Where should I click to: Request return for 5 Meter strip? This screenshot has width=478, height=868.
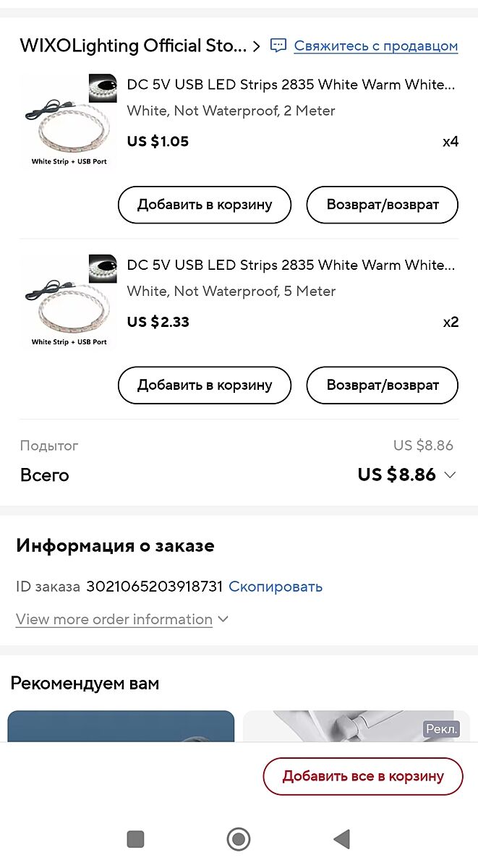pyautogui.click(x=383, y=386)
